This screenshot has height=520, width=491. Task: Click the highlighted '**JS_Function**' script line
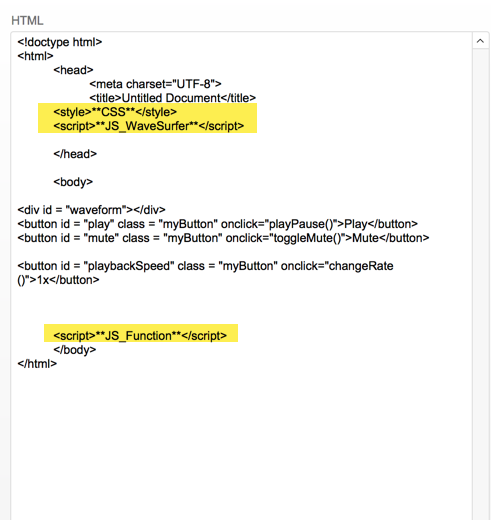coord(140,336)
